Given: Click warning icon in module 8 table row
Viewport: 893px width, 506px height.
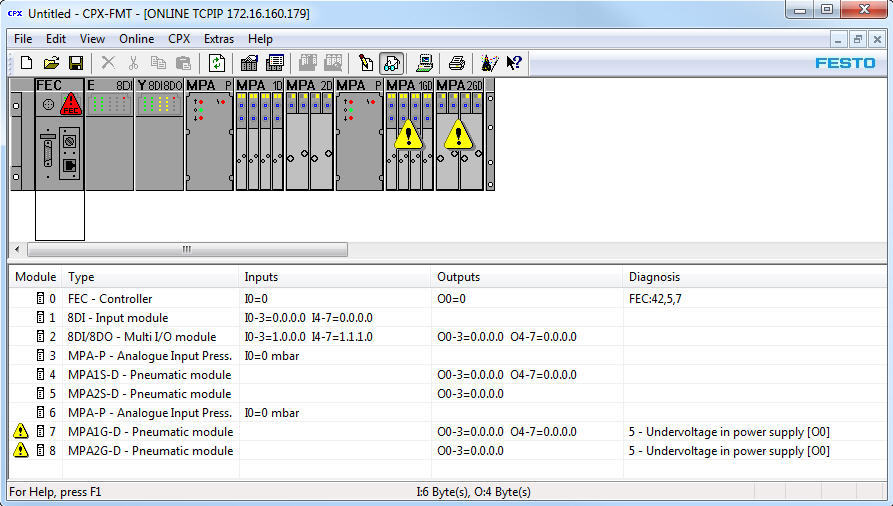Looking at the screenshot, I should point(21,450).
